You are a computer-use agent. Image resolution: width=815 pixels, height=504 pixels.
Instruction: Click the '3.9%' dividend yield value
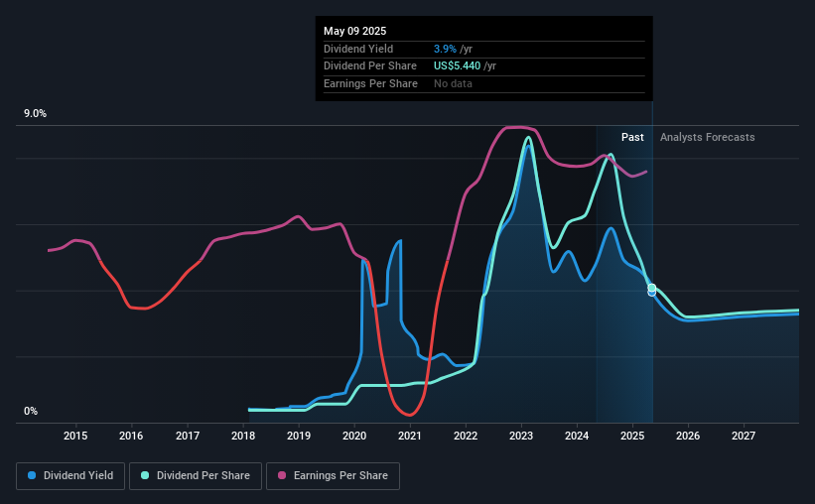click(445, 49)
